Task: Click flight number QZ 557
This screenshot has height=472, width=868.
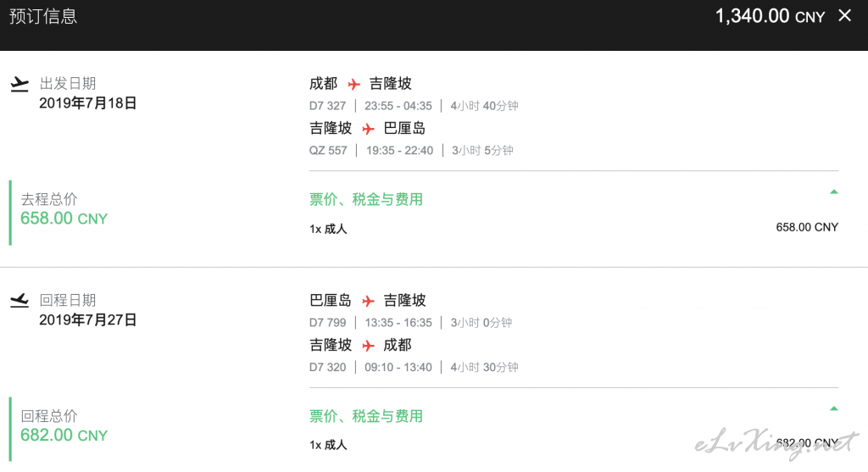Action: (328, 151)
